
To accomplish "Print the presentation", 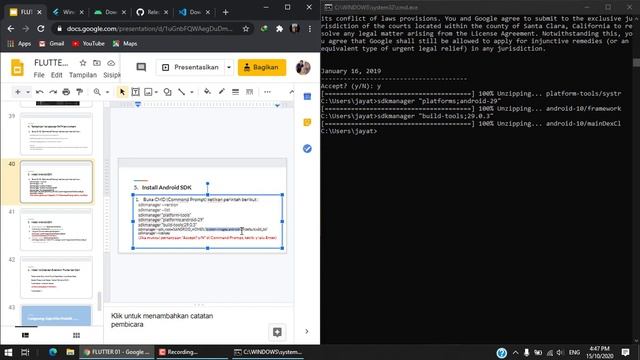I will [x=66, y=92].
